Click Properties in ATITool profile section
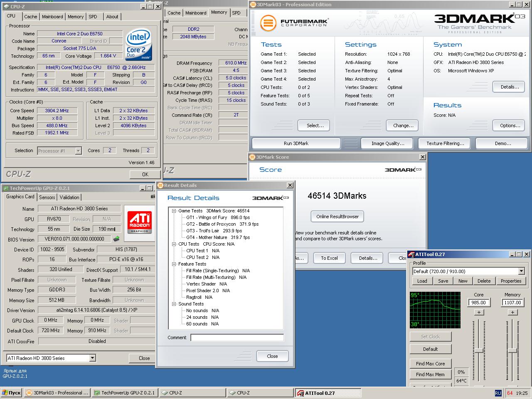This screenshot has height=399, width=532. 511,281
